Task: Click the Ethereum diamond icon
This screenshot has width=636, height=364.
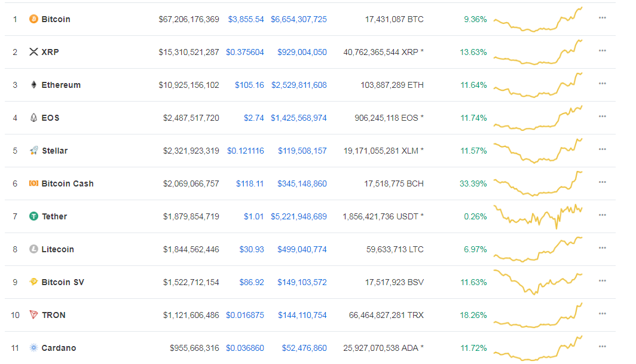Action: (33, 85)
